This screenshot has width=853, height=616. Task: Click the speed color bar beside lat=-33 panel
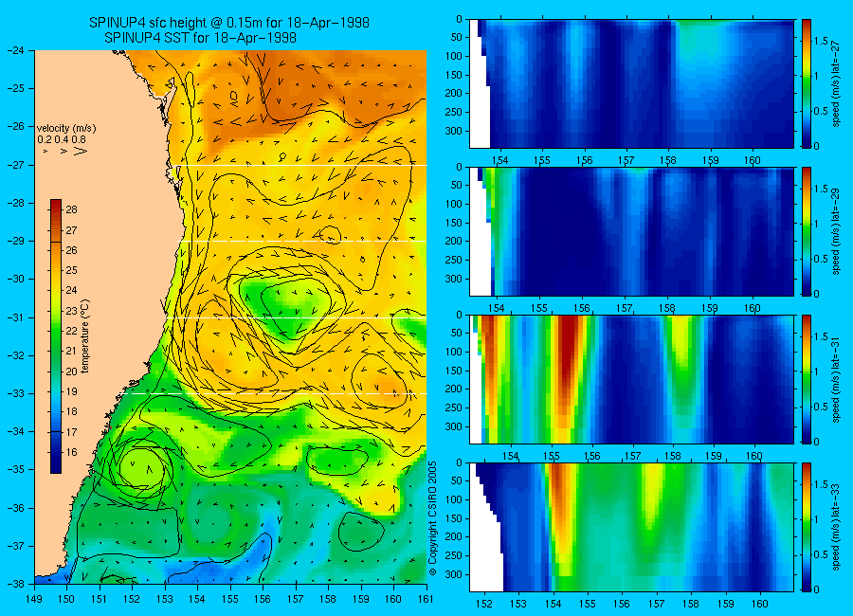pos(806,527)
